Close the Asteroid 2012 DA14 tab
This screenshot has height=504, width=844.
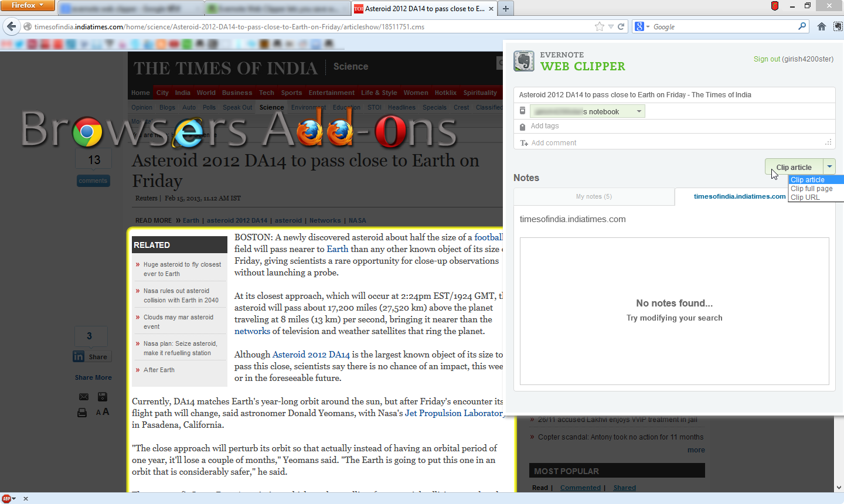click(491, 9)
